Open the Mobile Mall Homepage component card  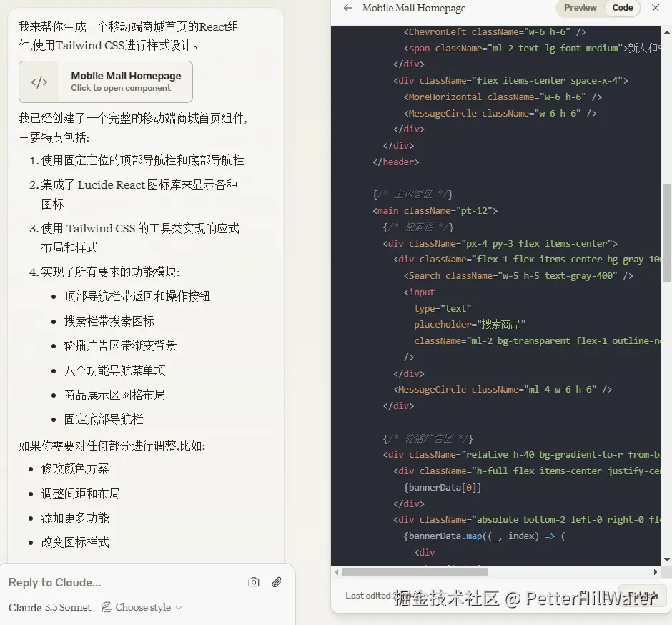(x=105, y=82)
